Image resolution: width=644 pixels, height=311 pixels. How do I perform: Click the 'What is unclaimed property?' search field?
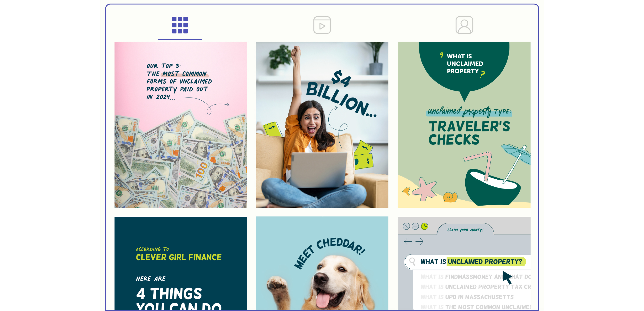(x=467, y=262)
